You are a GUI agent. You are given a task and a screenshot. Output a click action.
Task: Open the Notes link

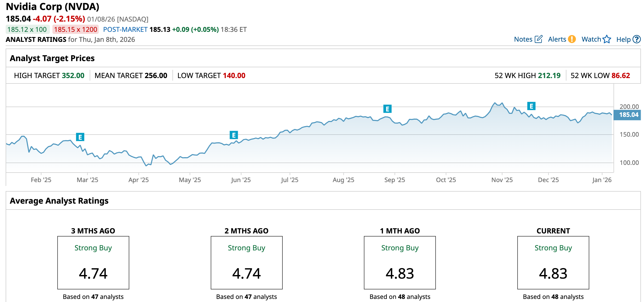pos(523,39)
